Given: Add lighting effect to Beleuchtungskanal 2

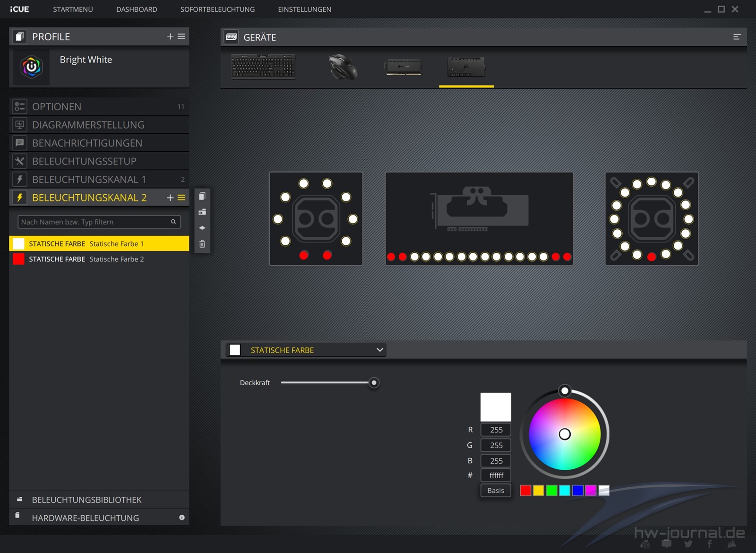Looking at the screenshot, I should coord(171,198).
